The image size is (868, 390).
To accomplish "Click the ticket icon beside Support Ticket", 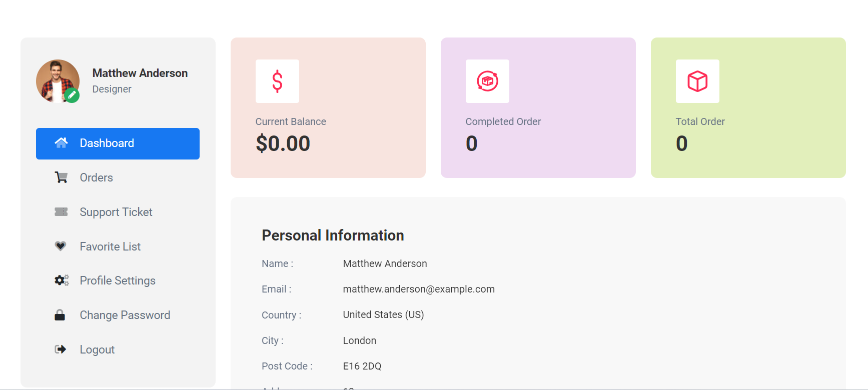I will pyautogui.click(x=61, y=212).
